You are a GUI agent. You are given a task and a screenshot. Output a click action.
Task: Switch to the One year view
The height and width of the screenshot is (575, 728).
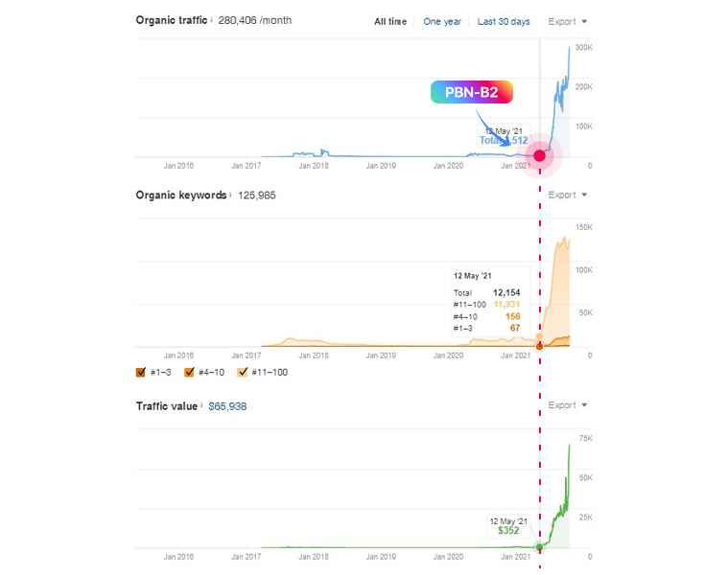pyautogui.click(x=442, y=21)
